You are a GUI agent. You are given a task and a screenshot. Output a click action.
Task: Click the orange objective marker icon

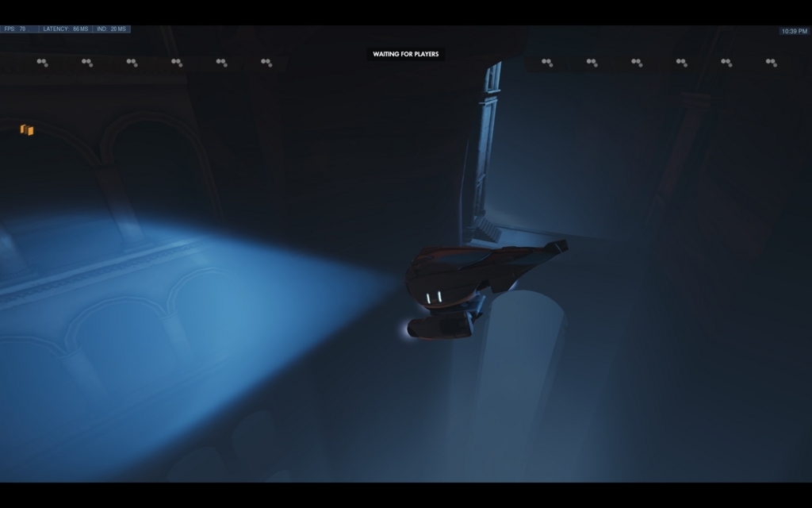(27, 129)
